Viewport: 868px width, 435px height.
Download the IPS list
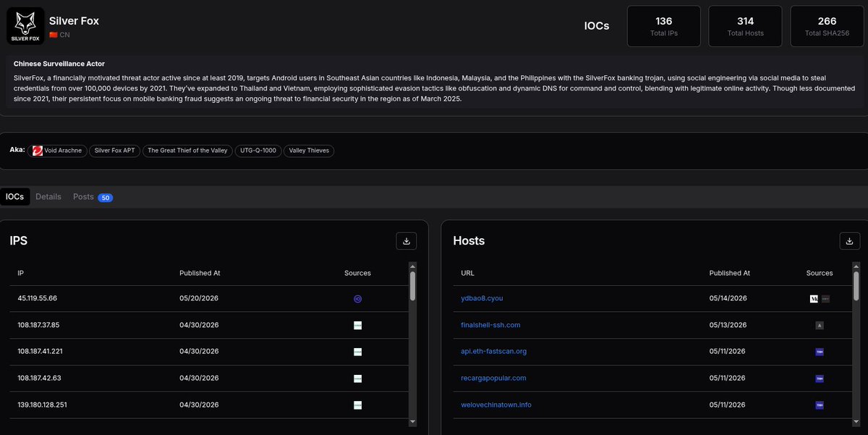[406, 241]
